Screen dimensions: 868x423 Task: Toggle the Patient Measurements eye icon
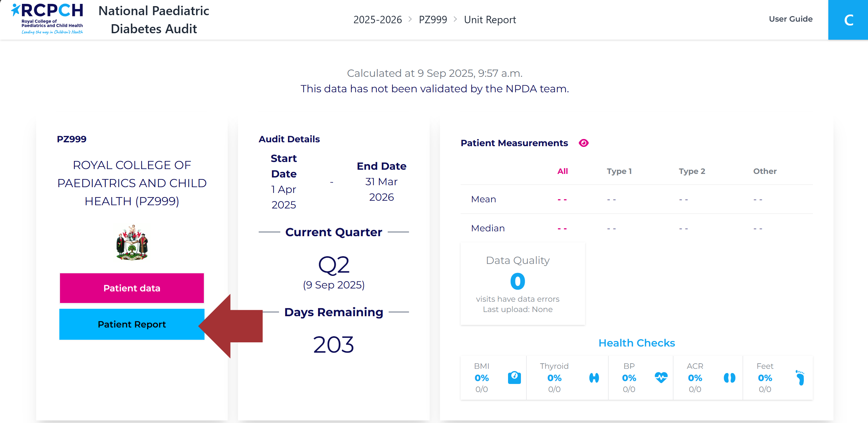tap(583, 143)
